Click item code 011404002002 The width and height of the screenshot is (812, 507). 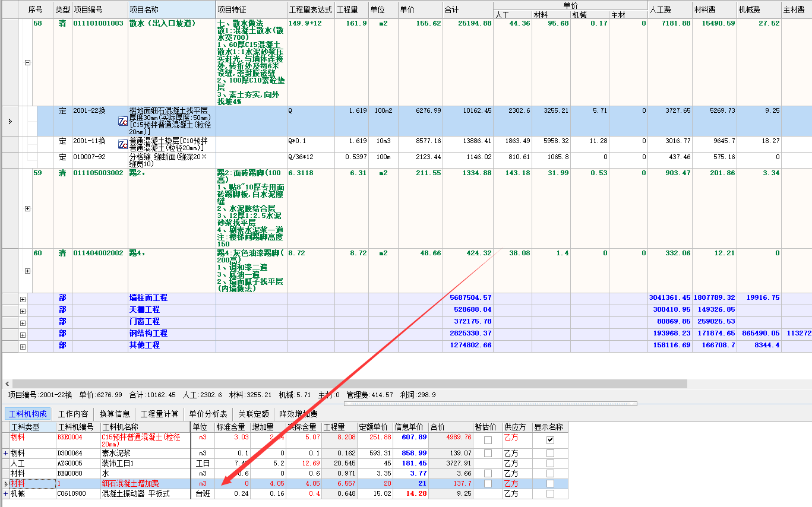99,253
